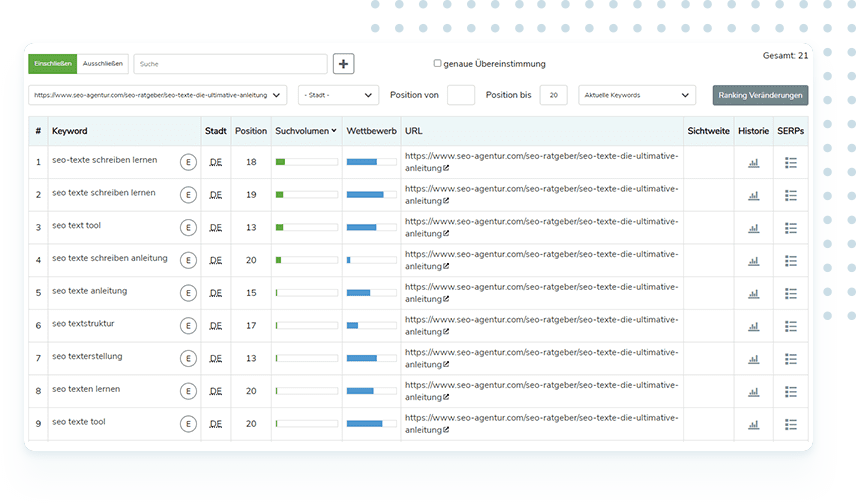Show SERPs list for seo textstruktur
Viewport: 856px width, 503px height.
[790, 327]
